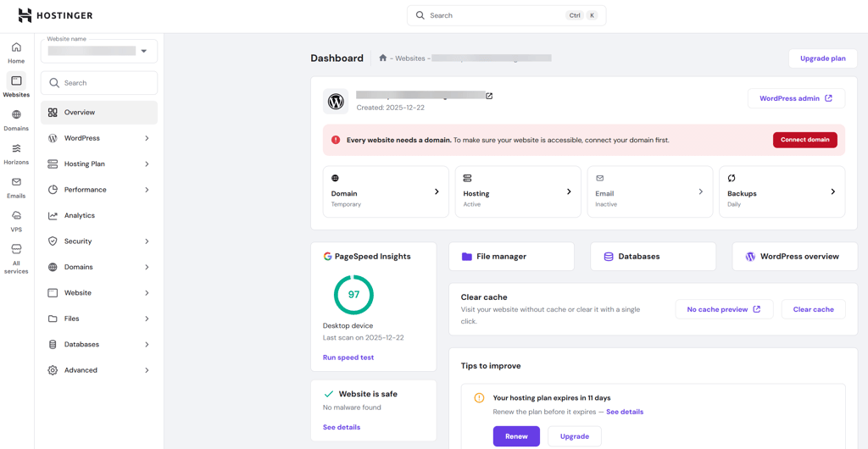Click the Google icon near PageSpeed Insights

pyautogui.click(x=327, y=257)
